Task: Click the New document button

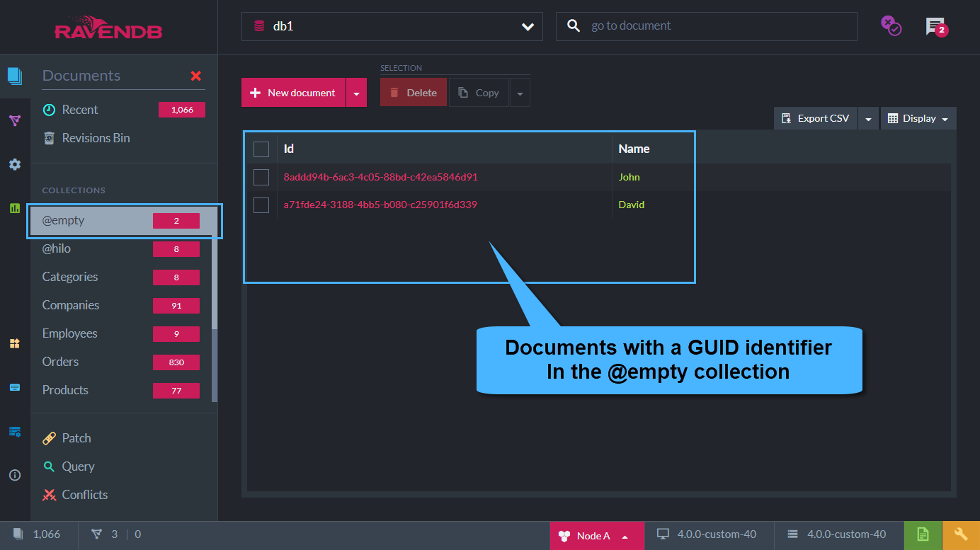Action: pos(293,93)
